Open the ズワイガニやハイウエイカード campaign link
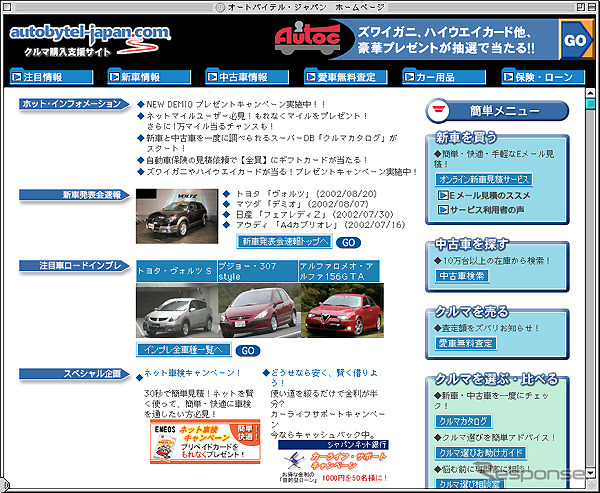600x493 pixels. pos(282,172)
